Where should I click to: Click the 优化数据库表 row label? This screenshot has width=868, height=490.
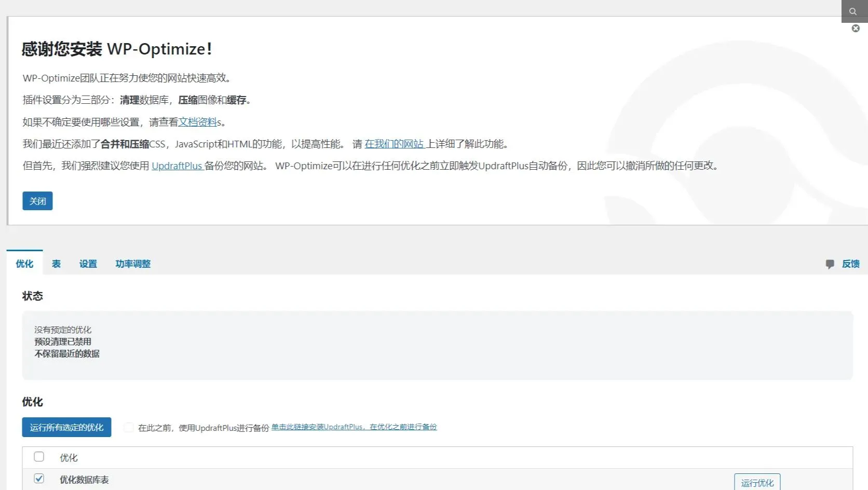[84, 480]
